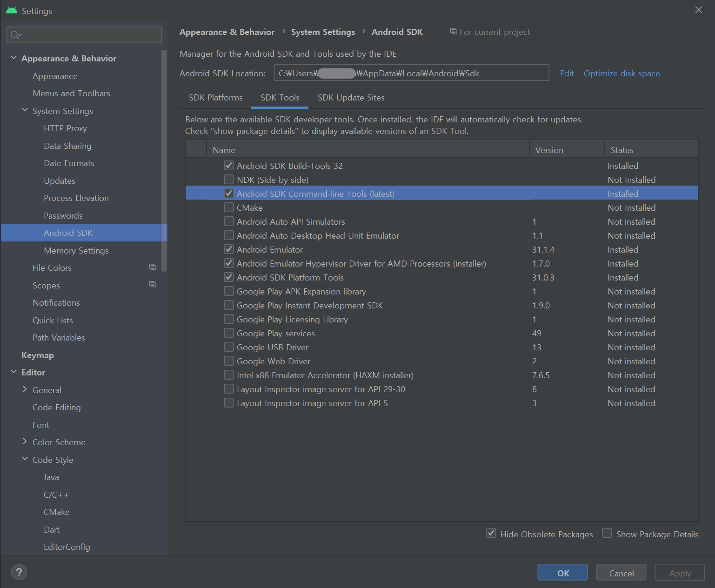Collapse the System Settings tree

coord(25,111)
